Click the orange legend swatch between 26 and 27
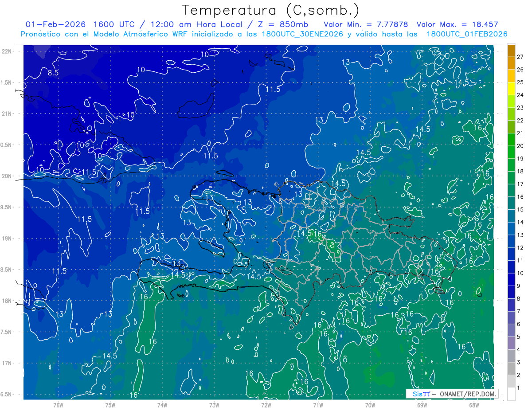The height and width of the screenshot is (411, 532). tap(511, 63)
